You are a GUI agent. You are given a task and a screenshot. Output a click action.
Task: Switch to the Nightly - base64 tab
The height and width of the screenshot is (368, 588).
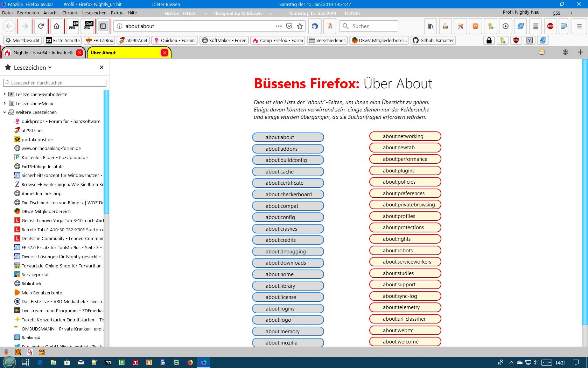(x=42, y=53)
